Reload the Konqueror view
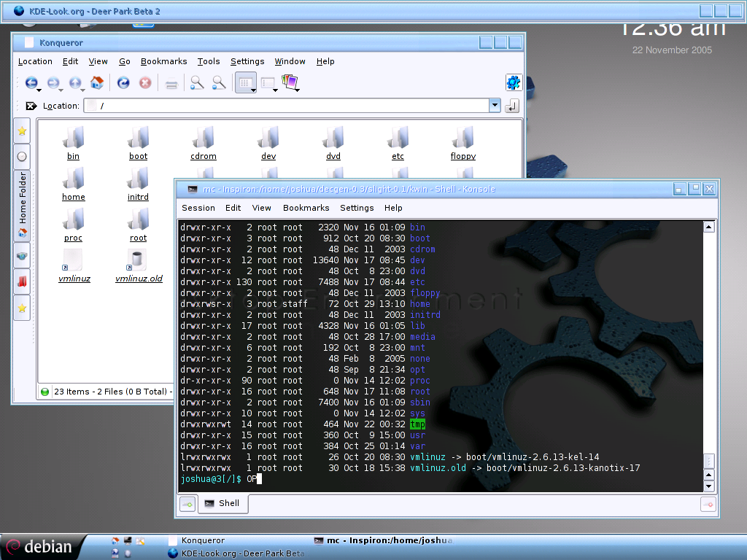The image size is (747, 560). click(123, 83)
